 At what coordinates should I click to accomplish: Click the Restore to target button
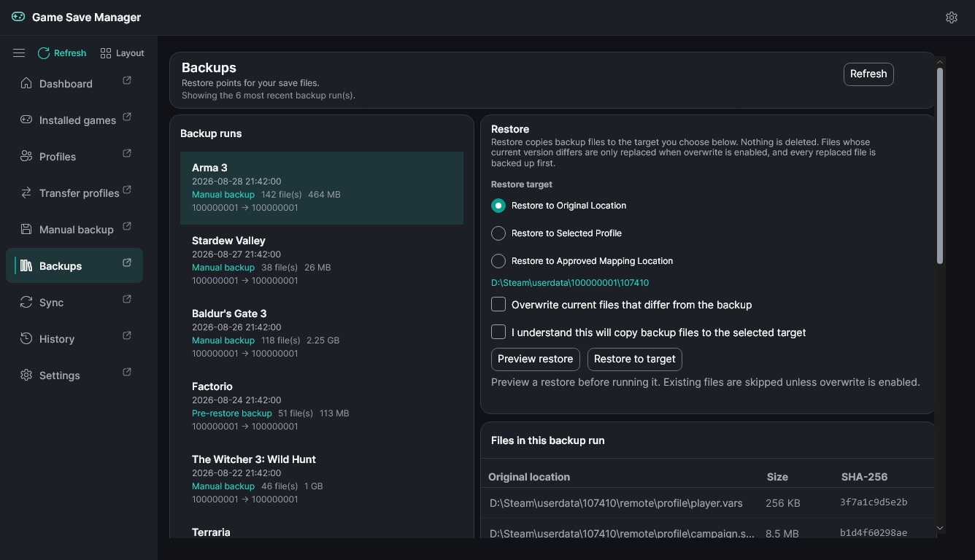[x=635, y=359]
